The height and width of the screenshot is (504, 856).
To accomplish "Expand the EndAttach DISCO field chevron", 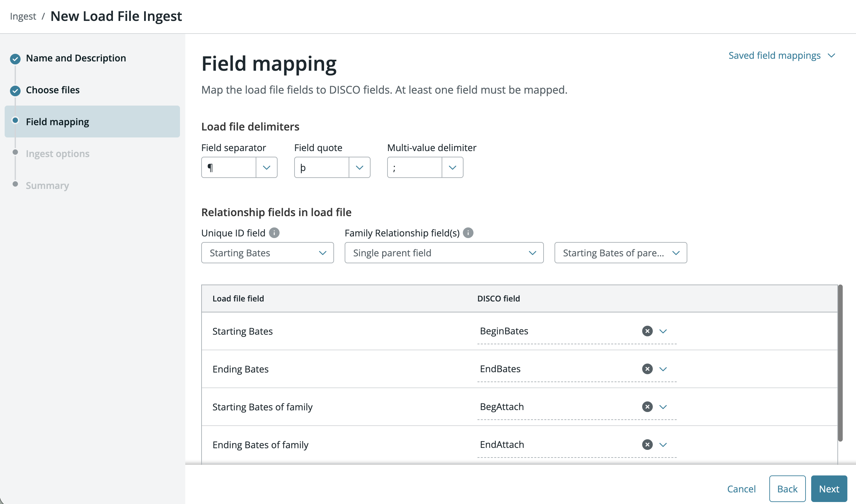I will point(663,445).
